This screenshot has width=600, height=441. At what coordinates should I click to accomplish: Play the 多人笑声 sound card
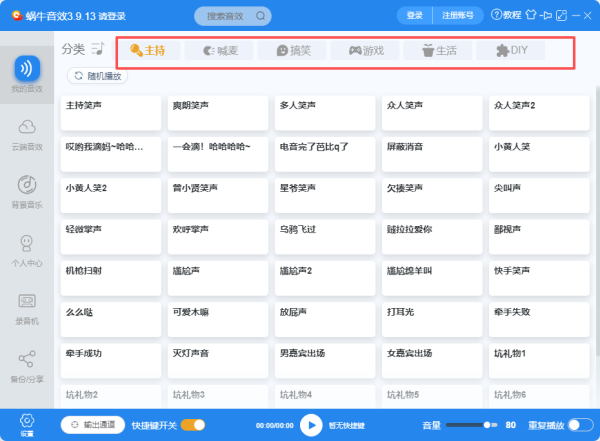point(325,113)
